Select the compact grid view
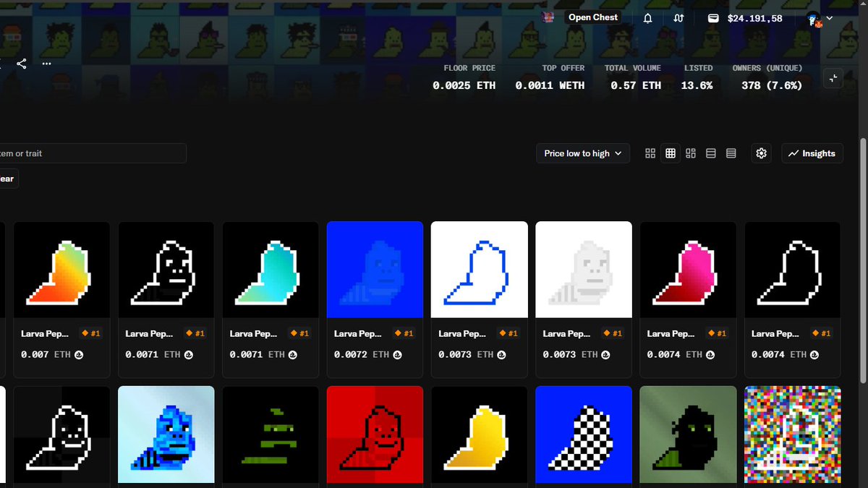 point(671,153)
